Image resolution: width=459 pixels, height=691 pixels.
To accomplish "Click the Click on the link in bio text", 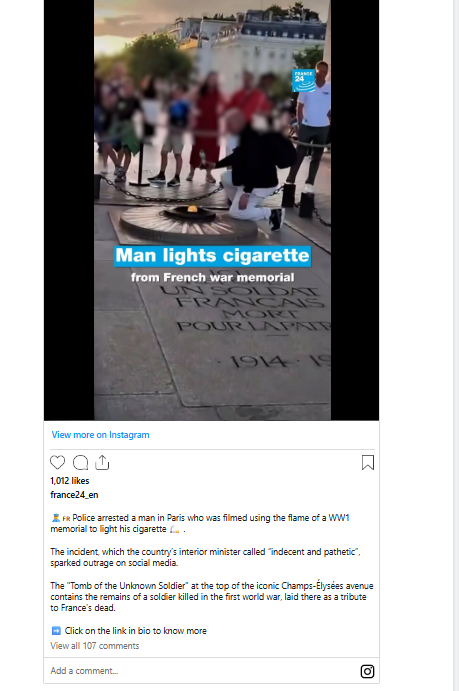I will point(136,631).
